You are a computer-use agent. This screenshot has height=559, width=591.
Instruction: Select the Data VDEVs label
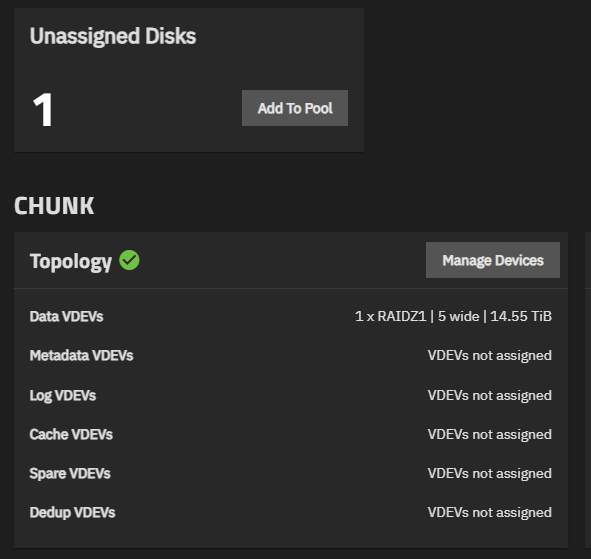66,316
